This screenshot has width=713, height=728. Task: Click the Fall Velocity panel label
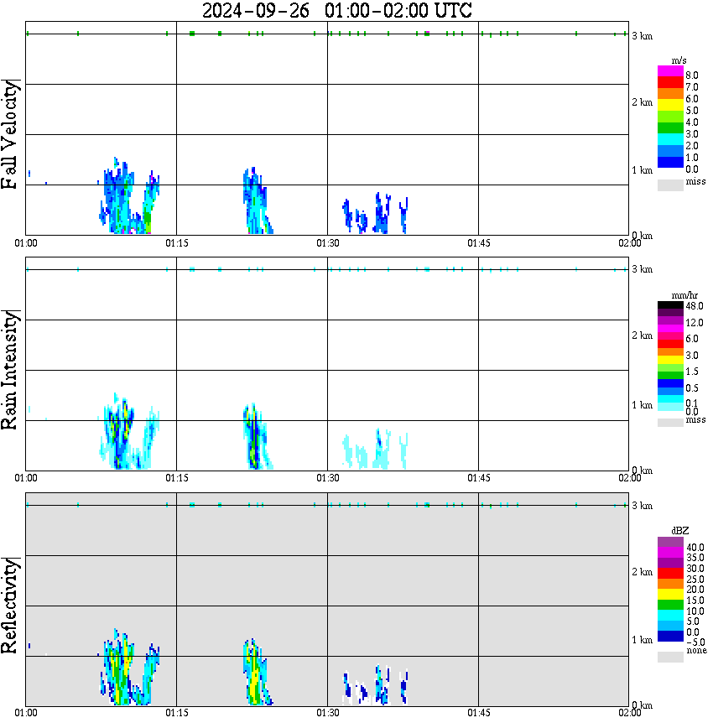[x=10, y=134]
